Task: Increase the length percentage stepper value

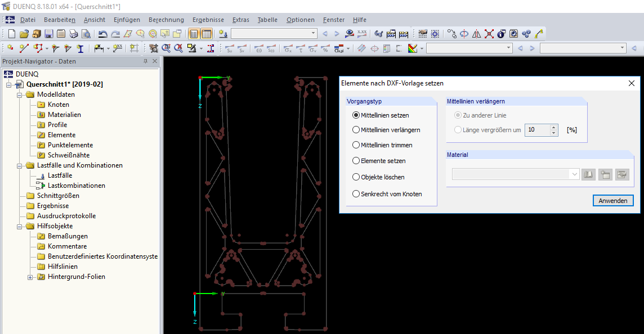Action: point(553,127)
